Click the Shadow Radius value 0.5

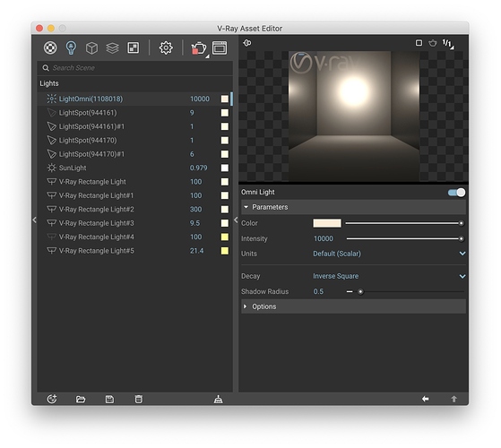(x=318, y=291)
